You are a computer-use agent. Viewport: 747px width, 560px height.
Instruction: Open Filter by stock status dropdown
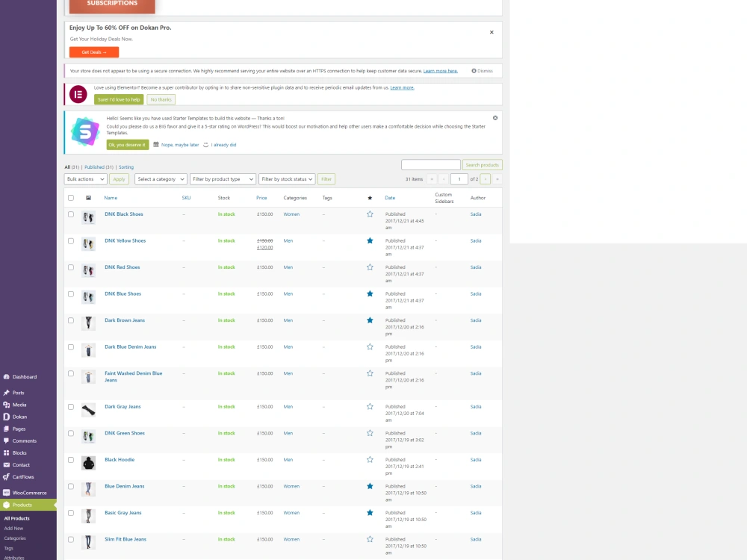[x=287, y=179]
